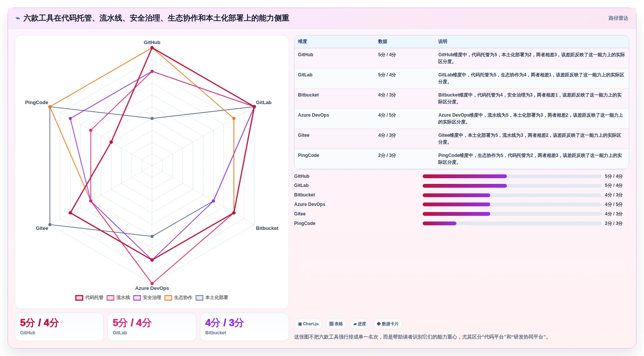Select the Gitee row in the table
The width and height of the screenshot is (644, 356).
coord(461,139)
